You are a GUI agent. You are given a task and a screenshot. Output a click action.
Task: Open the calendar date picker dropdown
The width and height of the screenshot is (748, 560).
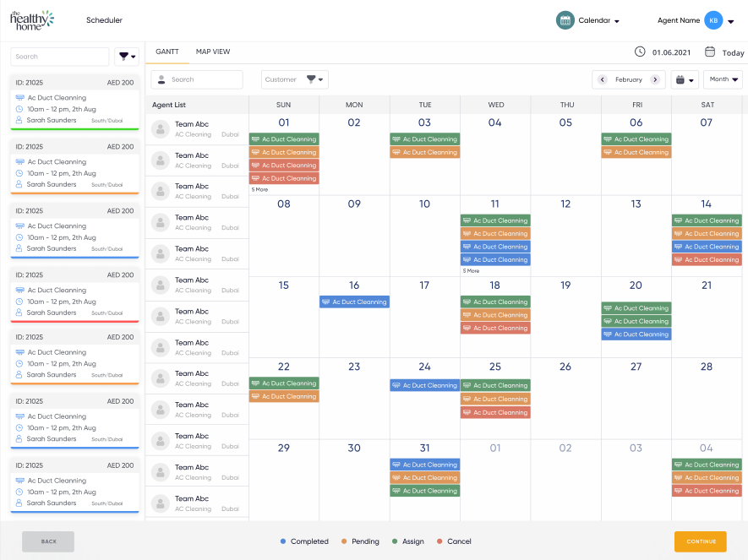point(684,79)
